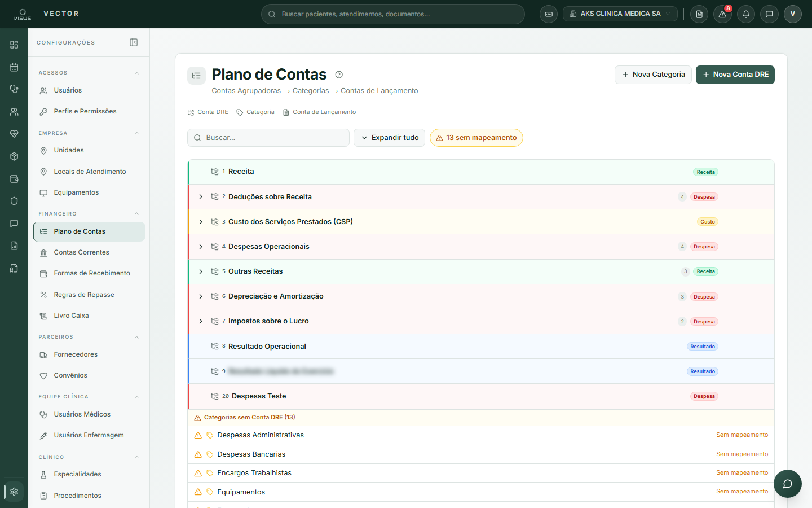
Task: Open Unidades in the sidebar
Action: pos(89,150)
